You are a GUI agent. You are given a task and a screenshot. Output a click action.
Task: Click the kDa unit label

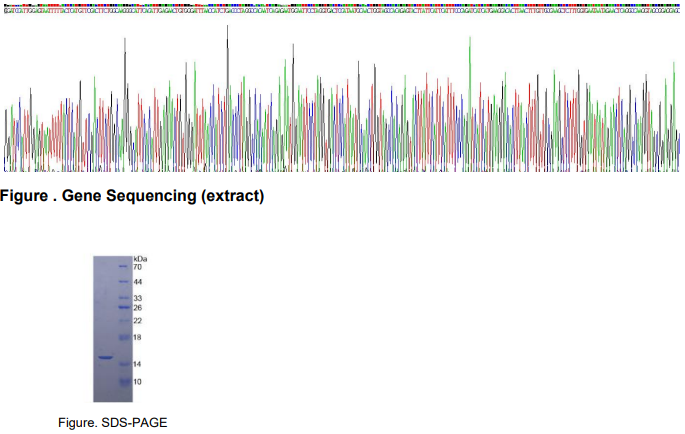tap(140, 259)
